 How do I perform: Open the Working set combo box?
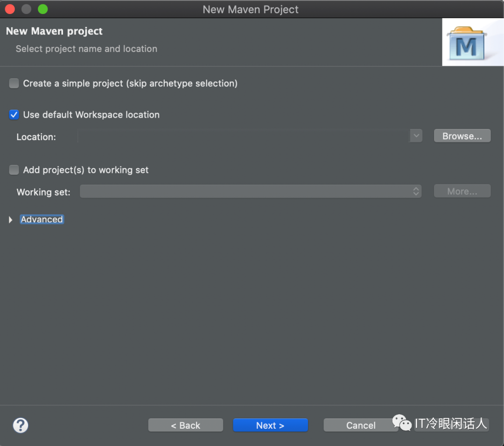point(251,191)
